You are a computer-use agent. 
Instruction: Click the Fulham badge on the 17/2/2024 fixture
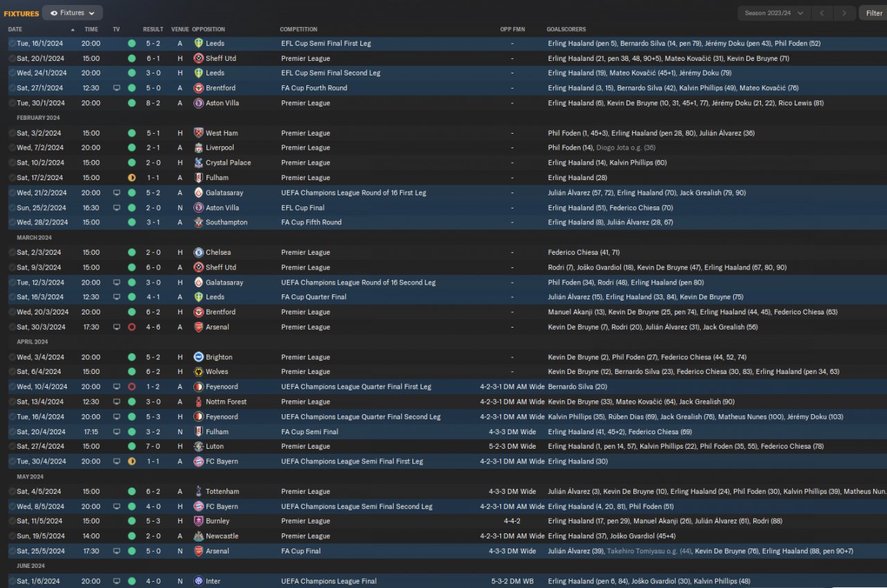tap(199, 178)
